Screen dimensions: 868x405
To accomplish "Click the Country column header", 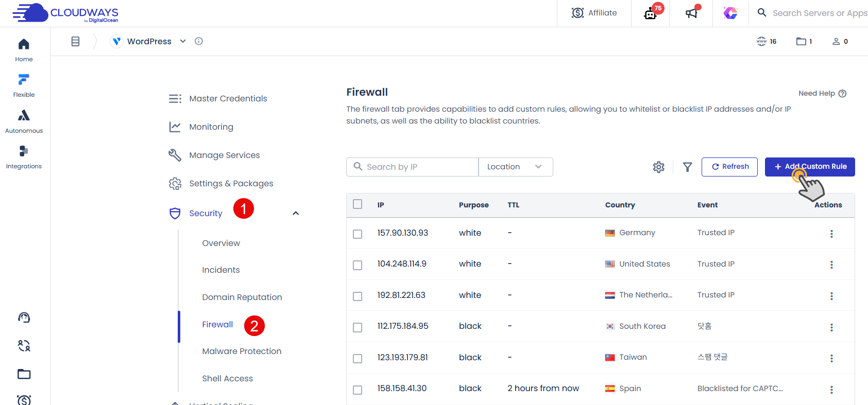I will pyautogui.click(x=620, y=205).
